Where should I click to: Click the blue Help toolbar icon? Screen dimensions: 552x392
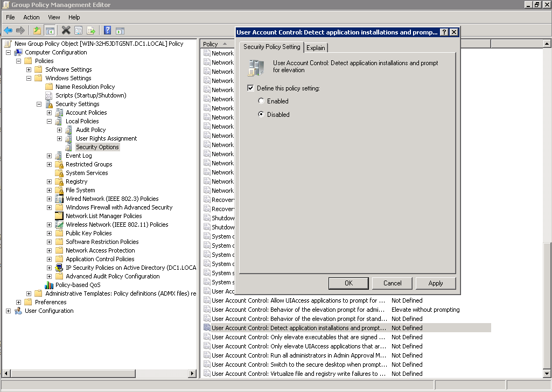coord(107,30)
